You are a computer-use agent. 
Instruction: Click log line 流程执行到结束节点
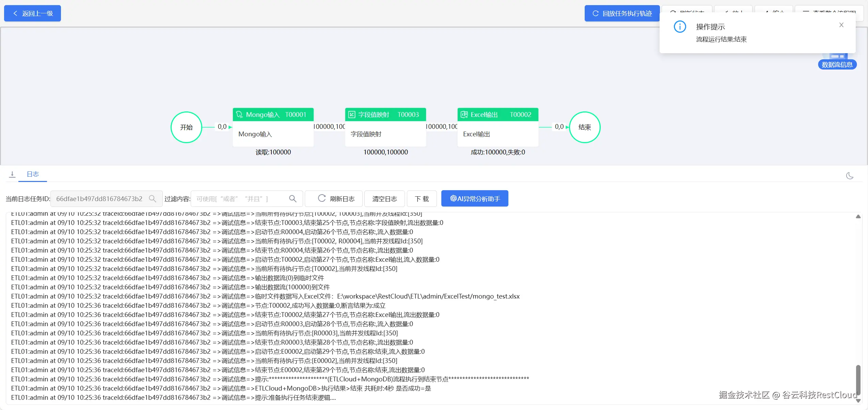pos(270,379)
